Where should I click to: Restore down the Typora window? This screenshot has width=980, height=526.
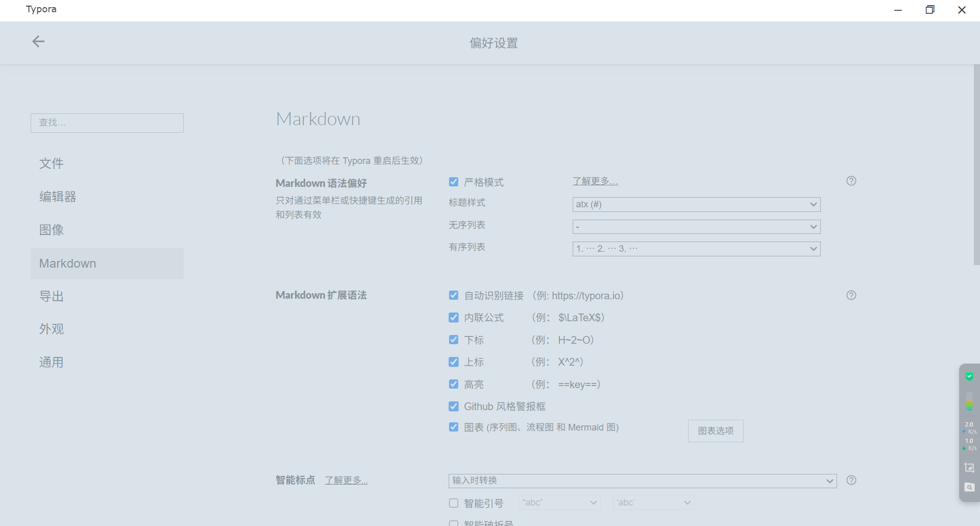coord(930,10)
